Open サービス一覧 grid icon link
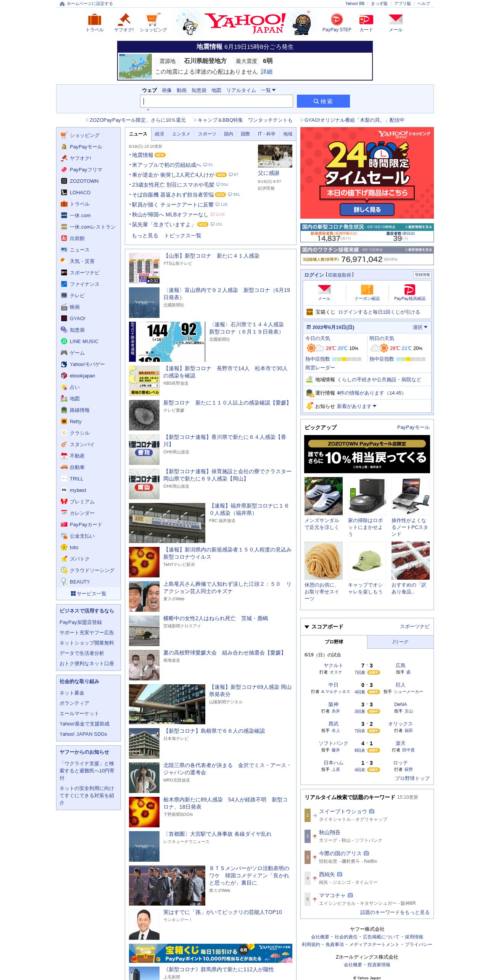The height and width of the screenshot is (980, 490). click(89, 594)
